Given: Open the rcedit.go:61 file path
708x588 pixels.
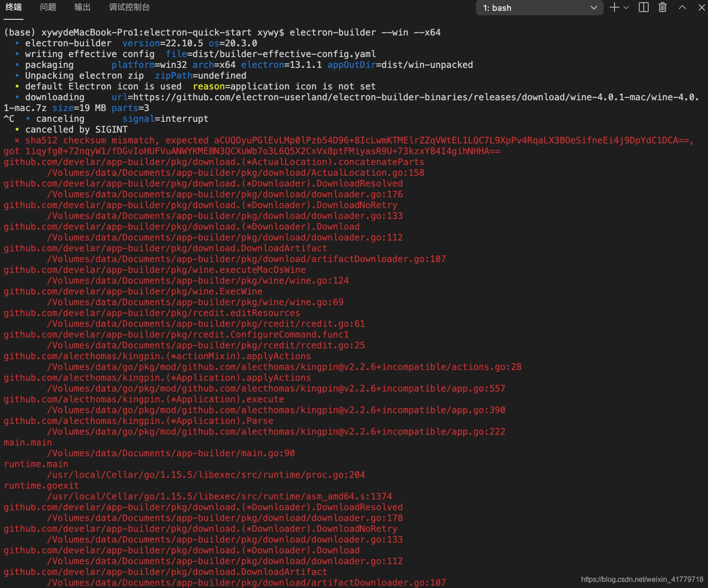Looking at the screenshot, I should 206,324.
